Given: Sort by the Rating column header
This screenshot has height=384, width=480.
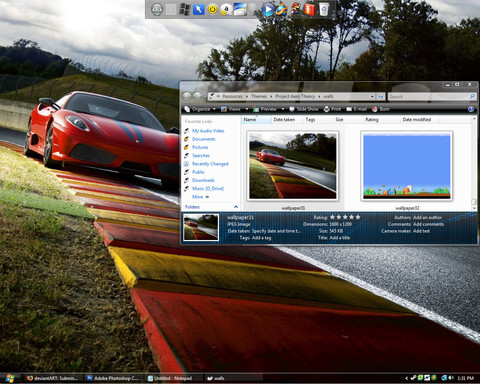Looking at the screenshot, I should (x=372, y=119).
